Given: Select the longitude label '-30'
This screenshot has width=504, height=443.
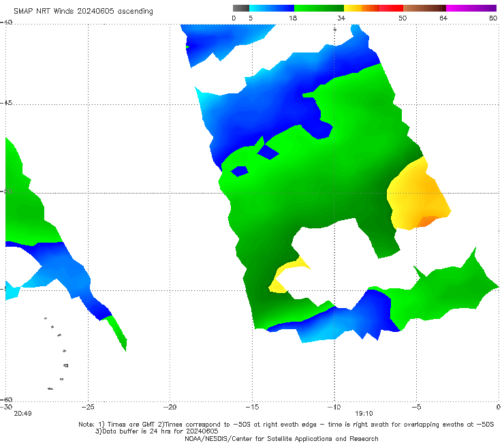Looking at the screenshot, I should 6,407.
